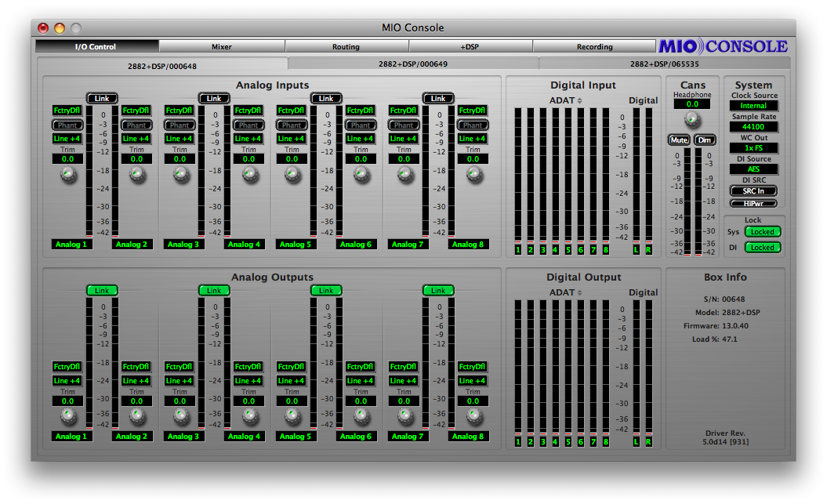Open the Digital Output ADAT selector
The width and height of the screenshot is (827, 504).
click(x=565, y=292)
